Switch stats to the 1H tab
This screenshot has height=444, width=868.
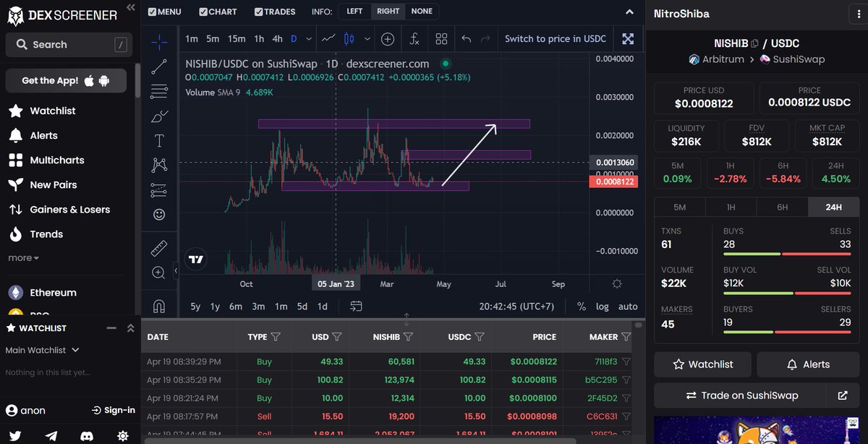coord(731,207)
